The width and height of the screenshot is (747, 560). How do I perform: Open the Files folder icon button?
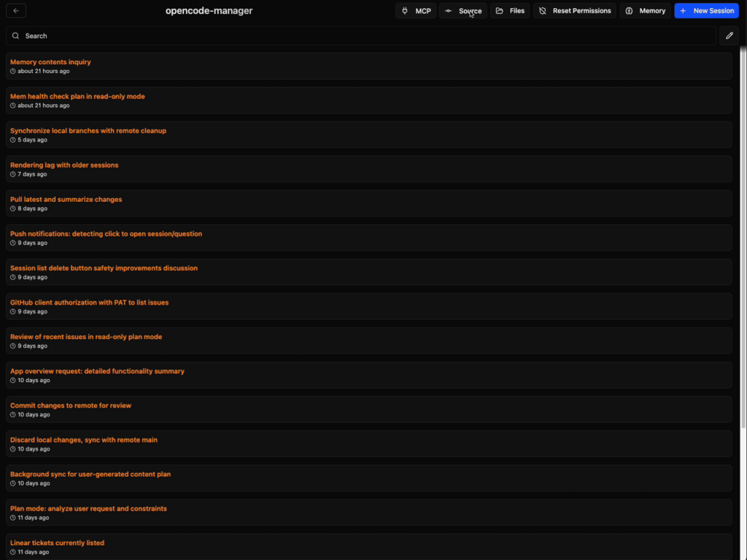[499, 11]
